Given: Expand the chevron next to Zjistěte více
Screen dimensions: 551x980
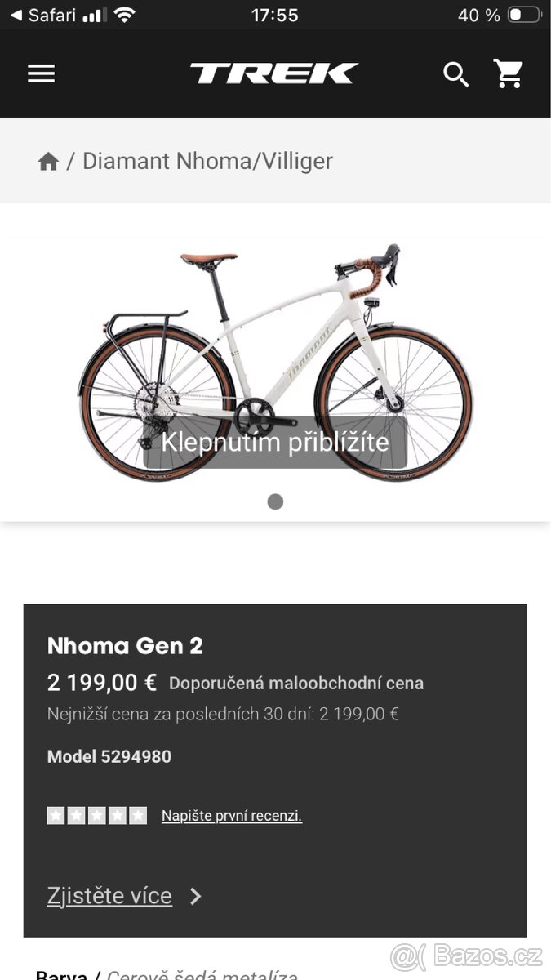Looking at the screenshot, I should tap(196, 897).
